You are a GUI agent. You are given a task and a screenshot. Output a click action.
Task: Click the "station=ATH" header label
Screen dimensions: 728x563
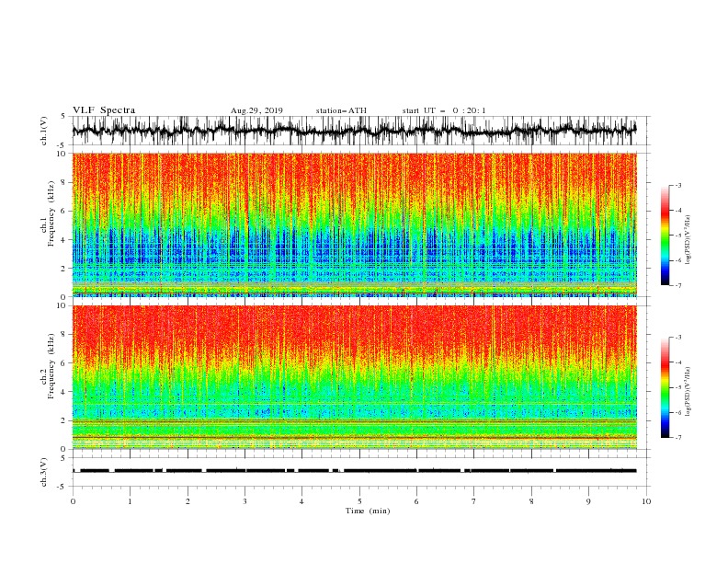click(341, 110)
